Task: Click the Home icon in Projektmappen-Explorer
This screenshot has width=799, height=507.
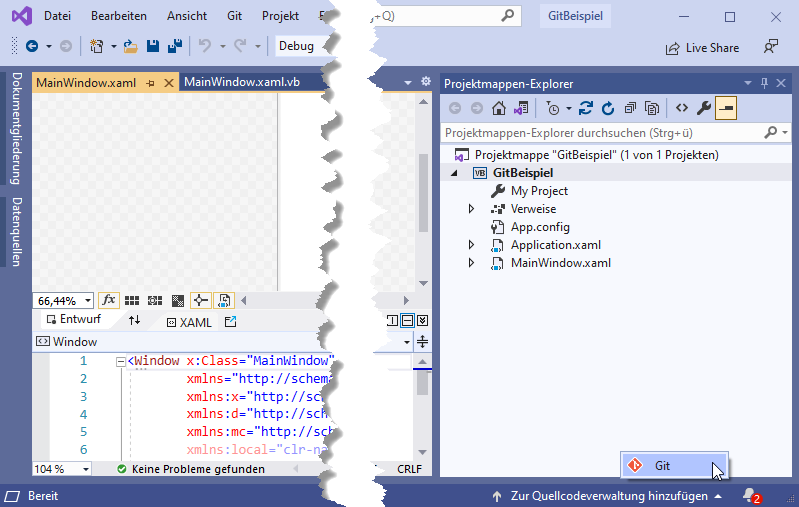Action: point(498,108)
